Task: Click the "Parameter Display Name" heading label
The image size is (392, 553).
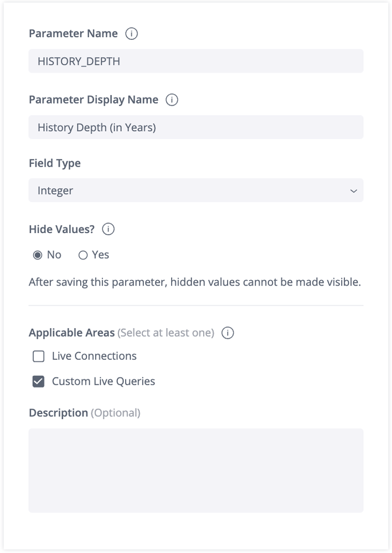Action: click(94, 100)
